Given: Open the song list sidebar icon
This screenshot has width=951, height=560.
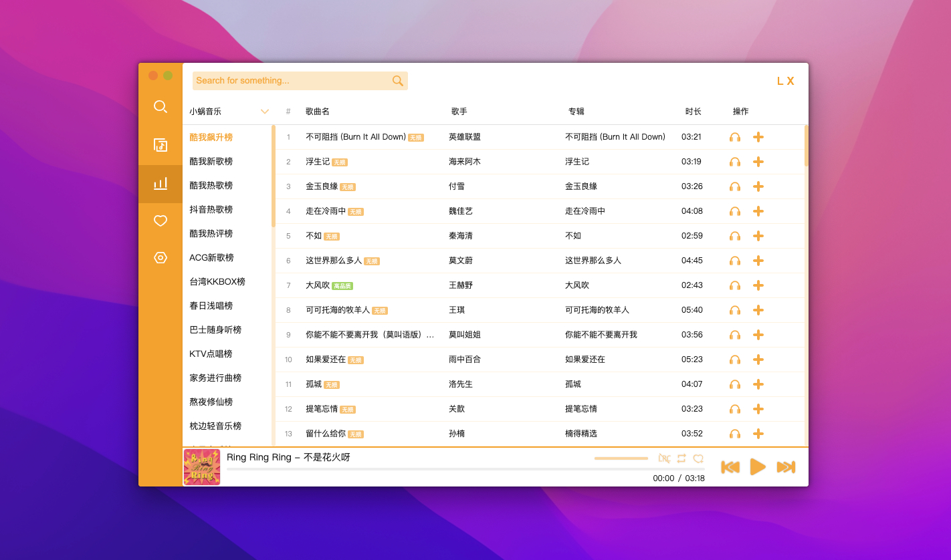Looking at the screenshot, I should point(161,145).
